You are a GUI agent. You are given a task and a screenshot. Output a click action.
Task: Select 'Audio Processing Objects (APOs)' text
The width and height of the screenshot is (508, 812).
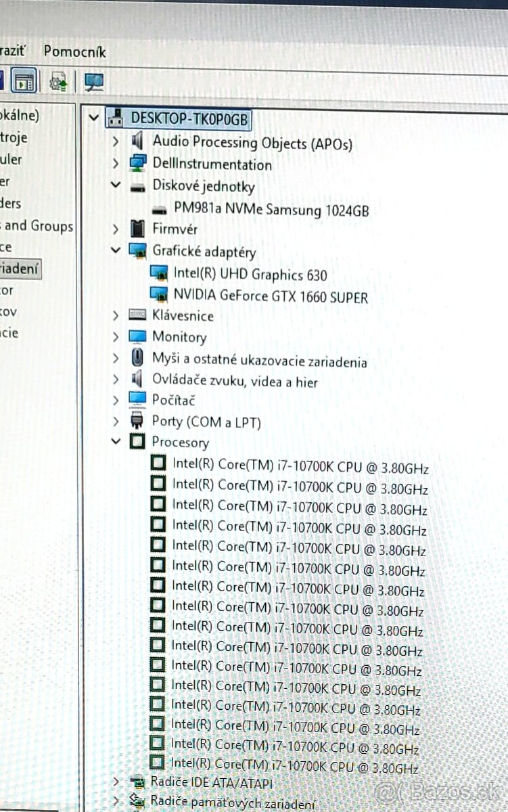point(252,143)
